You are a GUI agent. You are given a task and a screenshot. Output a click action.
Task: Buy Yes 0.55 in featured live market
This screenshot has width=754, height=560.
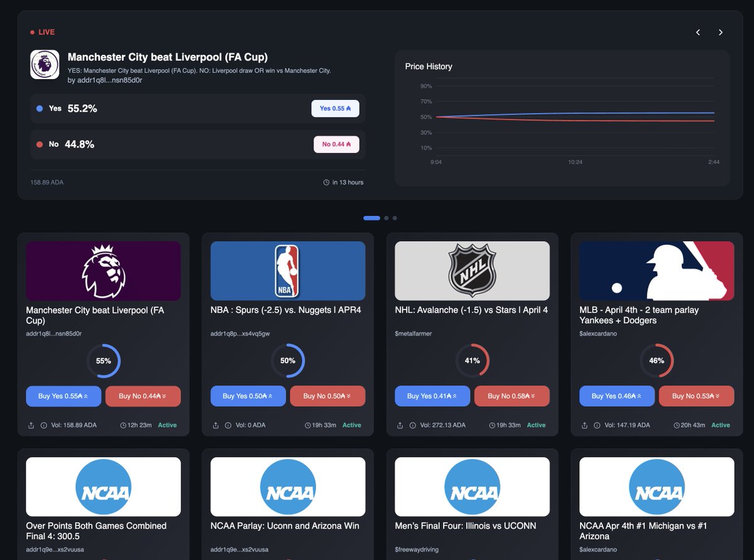336,108
